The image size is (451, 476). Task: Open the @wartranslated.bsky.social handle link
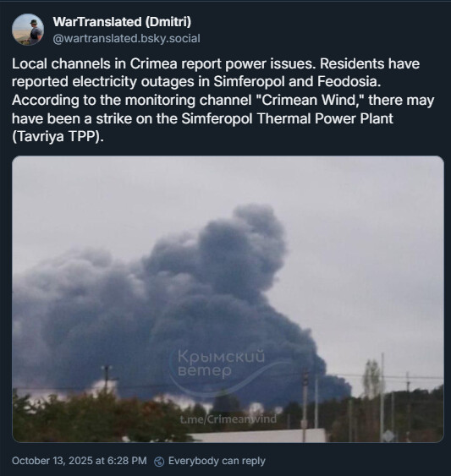(x=126, y=39)
